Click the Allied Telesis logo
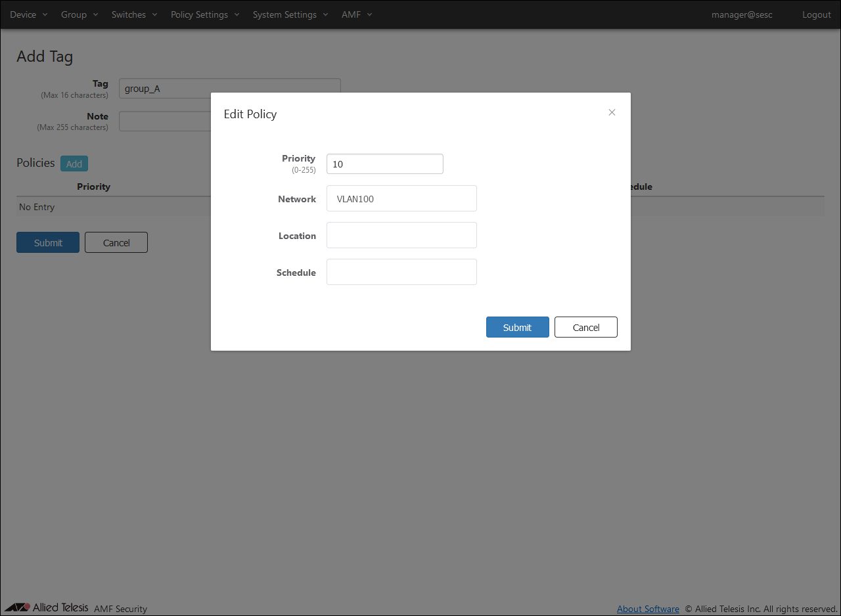Screen dimensions: 841x616 (47, 607)
